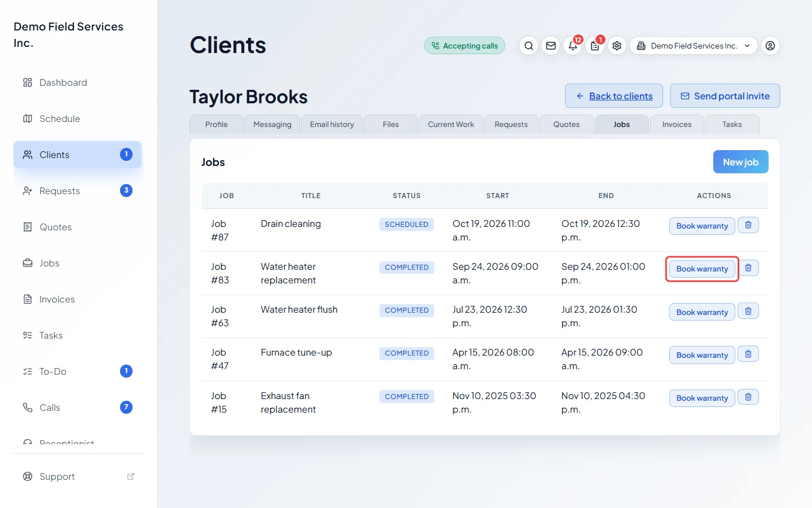Image resolution: width=812 pixels, height=508 pixels.
Task: Open Requests in sidebar
Action: coord(78,191)
